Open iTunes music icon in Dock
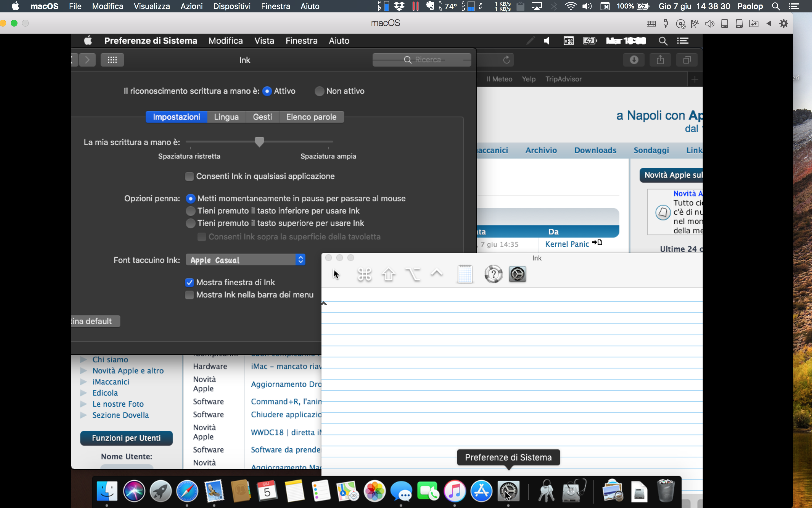Image resolution: width=812 pixels, height=508 pixels. (x=455, y=491)
